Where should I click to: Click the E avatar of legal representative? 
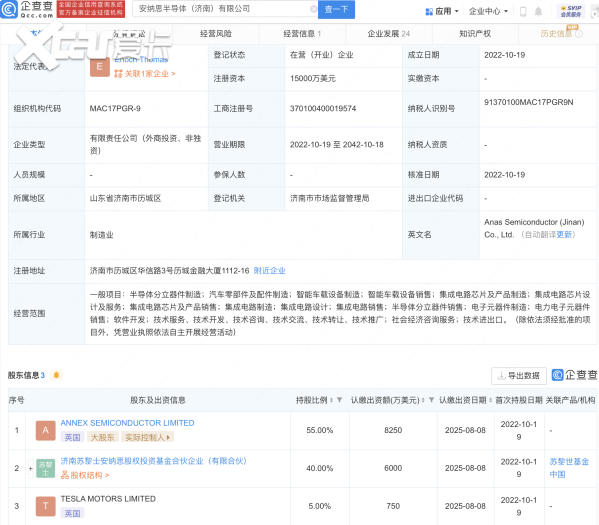(100, 67)
